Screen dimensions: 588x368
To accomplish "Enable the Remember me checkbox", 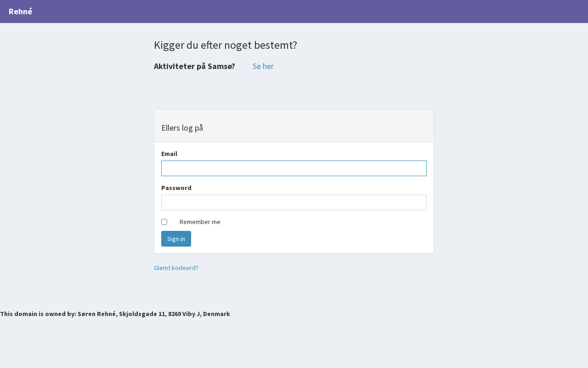I will tap(164, 222).
